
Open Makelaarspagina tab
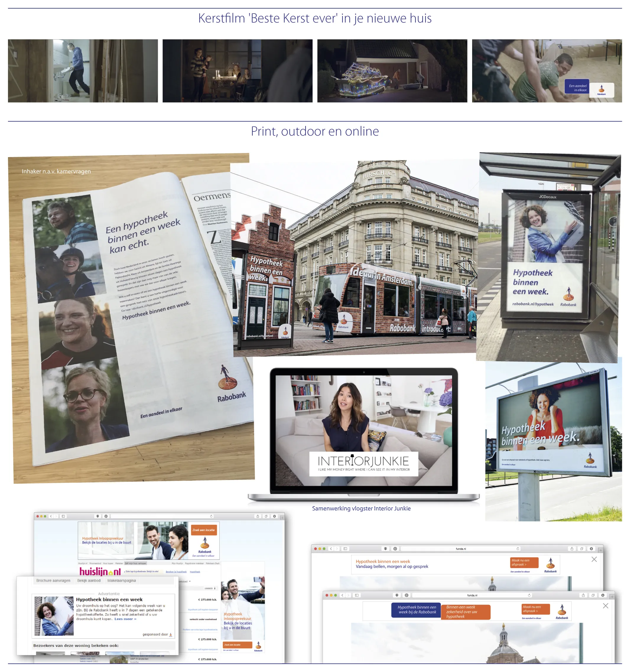(x=121, y=581)
